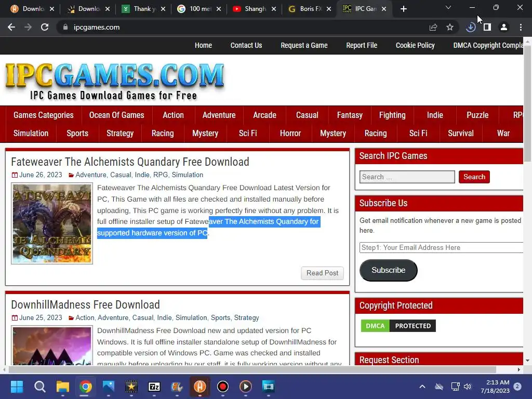Open Contact Us page
532x399 pixels.
tap(246, 45)
